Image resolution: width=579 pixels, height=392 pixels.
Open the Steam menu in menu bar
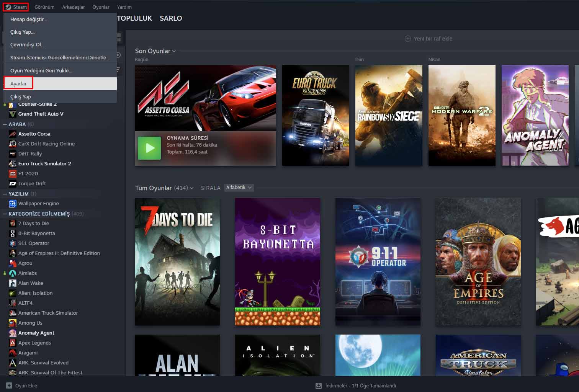click(16, 7)
